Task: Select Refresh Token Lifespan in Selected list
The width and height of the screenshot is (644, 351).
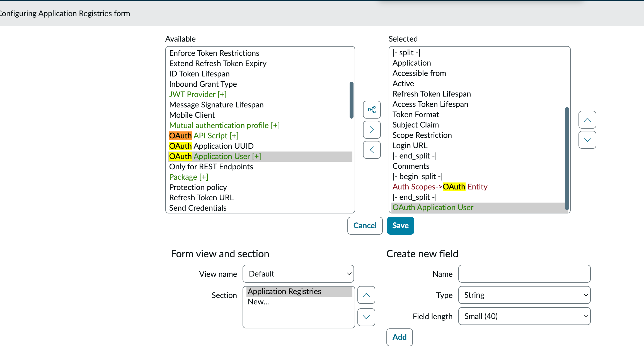Action: tap(432, 94)
